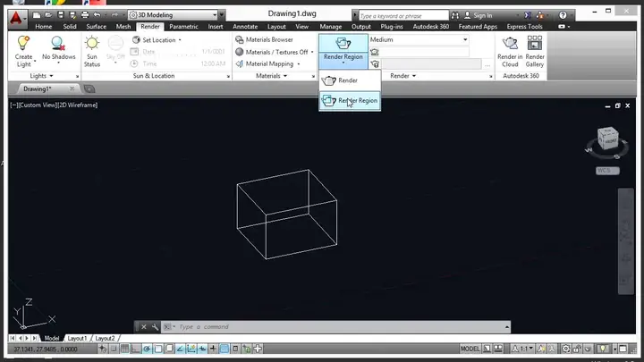Click the new drawing tab plus icon
644x362 pixels.
[x=89, y=88]
